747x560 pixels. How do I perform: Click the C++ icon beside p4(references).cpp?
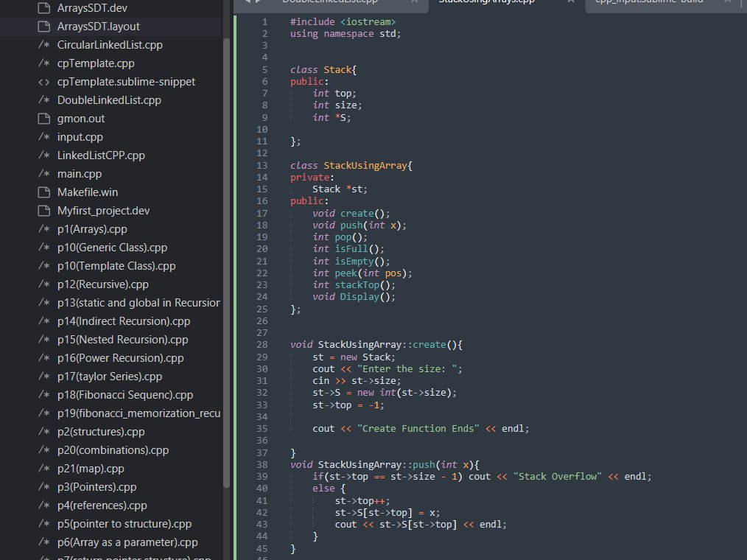click(x=43, y=505)
